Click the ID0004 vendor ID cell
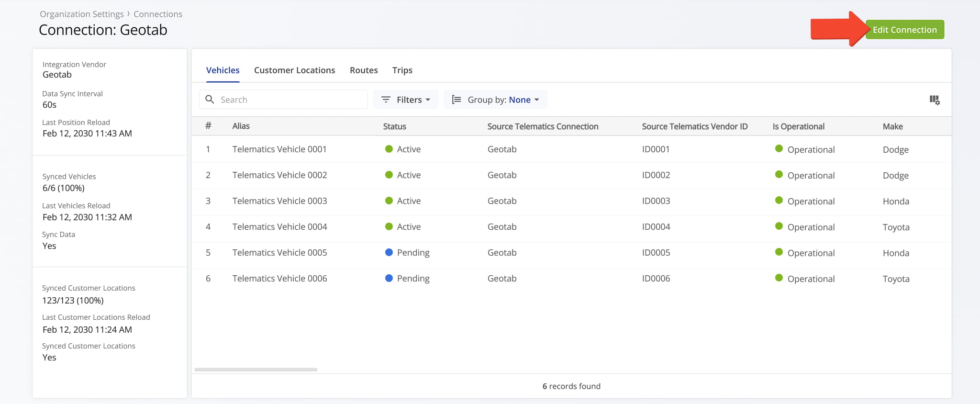The height and width of the screenshot is (404, 980). click(x=656, y=227)
